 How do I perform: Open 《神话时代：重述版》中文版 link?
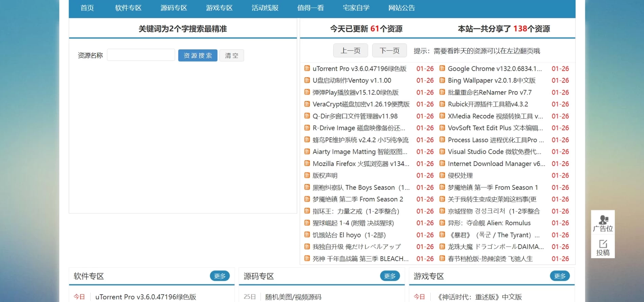coord(479,297)
